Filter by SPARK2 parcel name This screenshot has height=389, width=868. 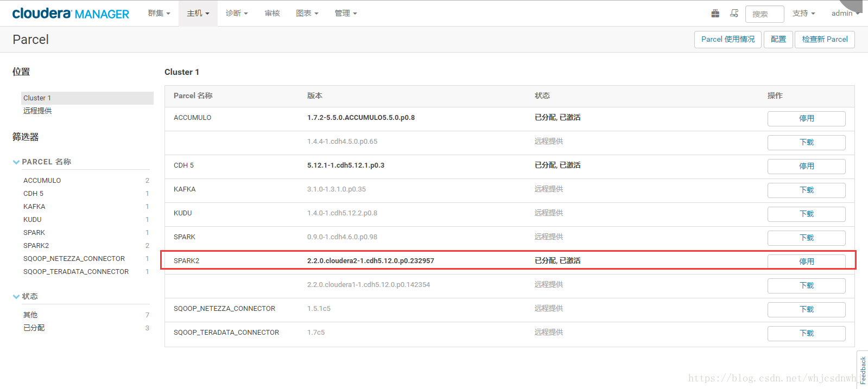click(36, 246)
